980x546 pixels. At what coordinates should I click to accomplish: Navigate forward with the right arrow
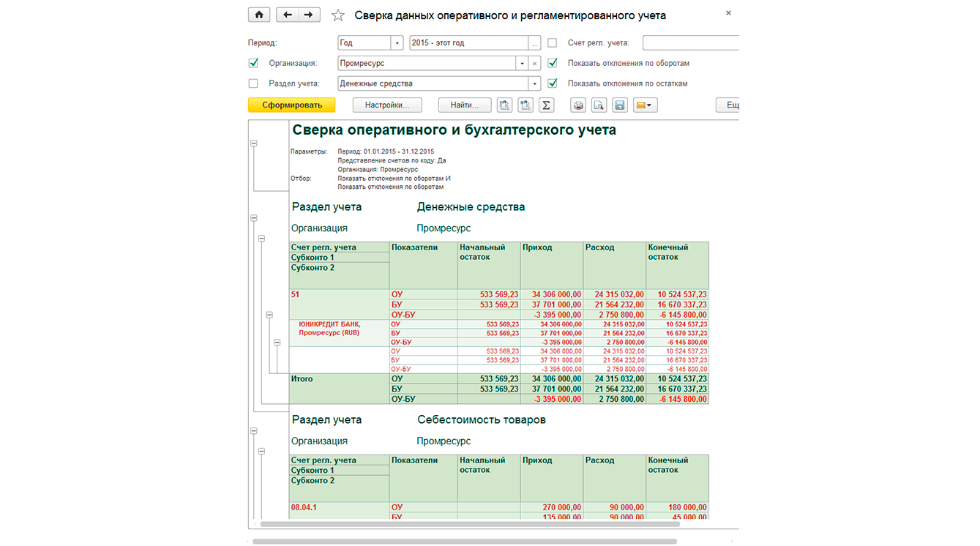[309, 15]
